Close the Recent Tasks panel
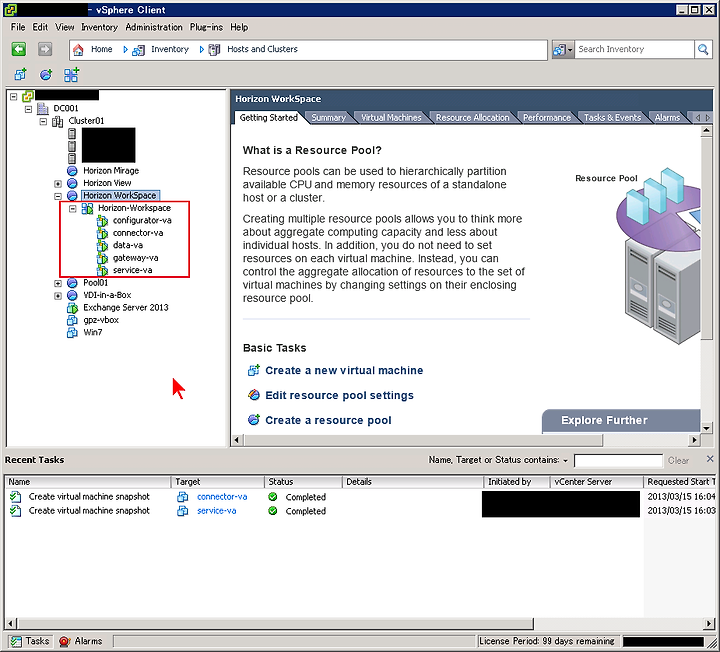This screenshot has width=720, height=652. point(710,459)
